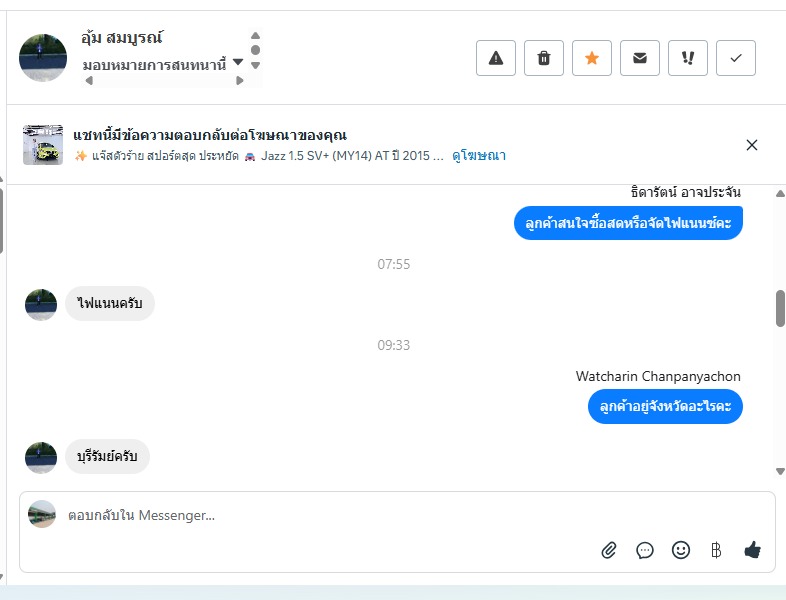Click the up arrow beside the contact name
This screenshot has height=600, width=786.
(255, 36)
